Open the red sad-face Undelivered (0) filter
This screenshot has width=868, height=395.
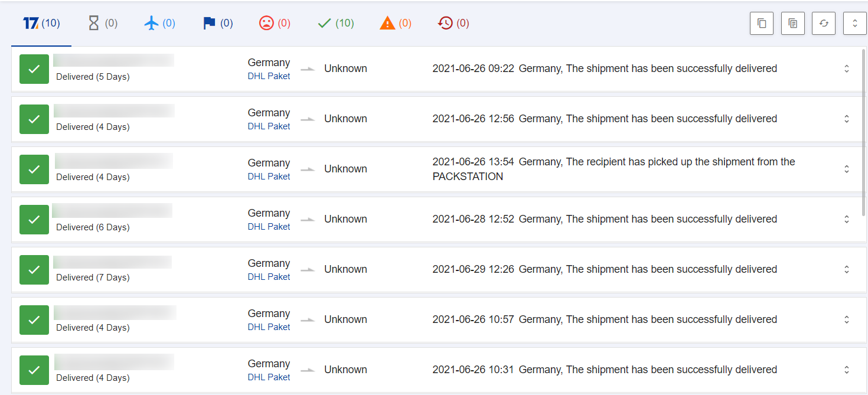click(275, 24)
